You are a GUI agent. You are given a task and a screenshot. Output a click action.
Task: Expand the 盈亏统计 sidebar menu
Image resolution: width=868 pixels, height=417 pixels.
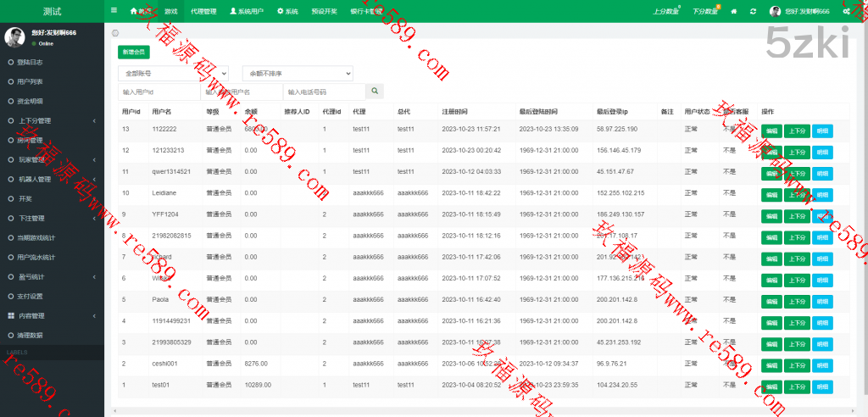click(x=51, y=276)
